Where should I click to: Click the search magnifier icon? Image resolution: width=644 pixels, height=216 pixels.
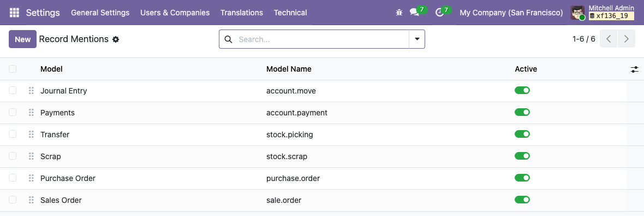228,39
